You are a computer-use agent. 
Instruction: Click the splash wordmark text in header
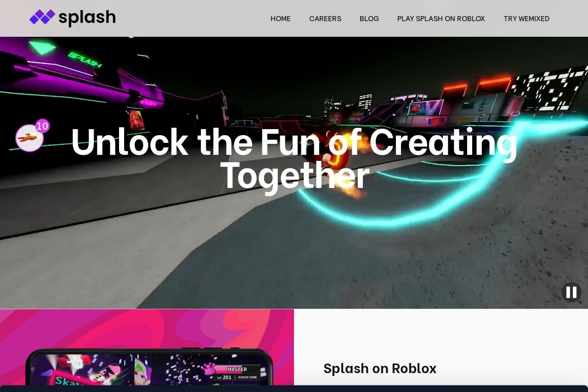87,18
